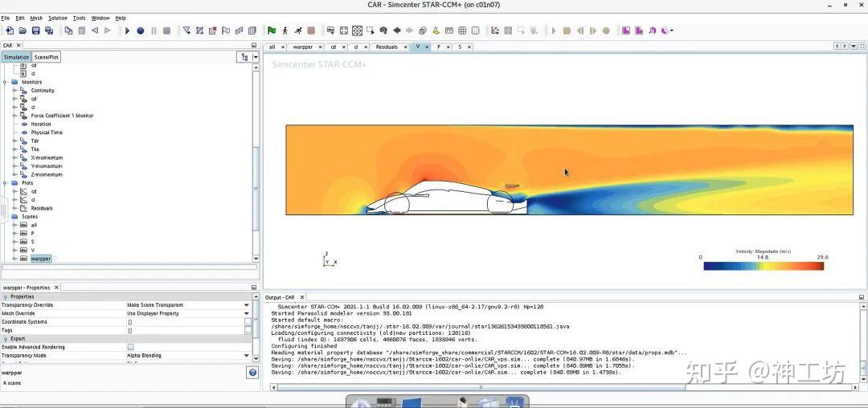
Task: Open the Transparency Override dropdown
Action: point(247,305)
